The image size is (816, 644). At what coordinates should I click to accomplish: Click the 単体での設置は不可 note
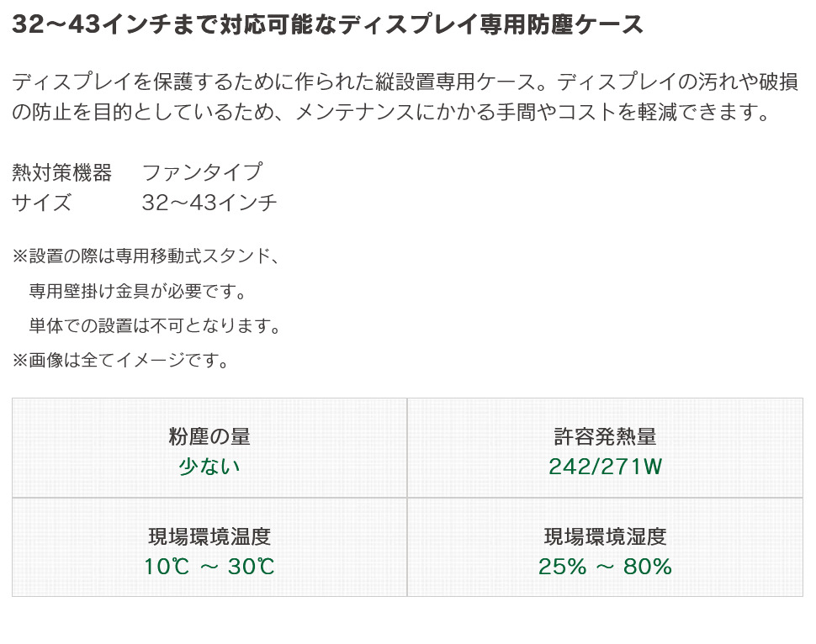(x=155, y=325)
